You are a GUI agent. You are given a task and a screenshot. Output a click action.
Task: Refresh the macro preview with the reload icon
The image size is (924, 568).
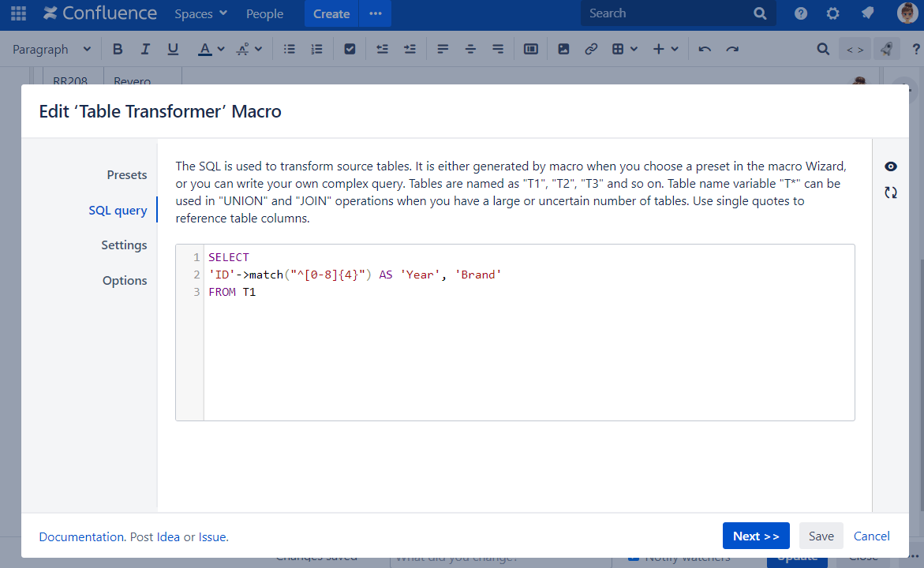point(891,192)
